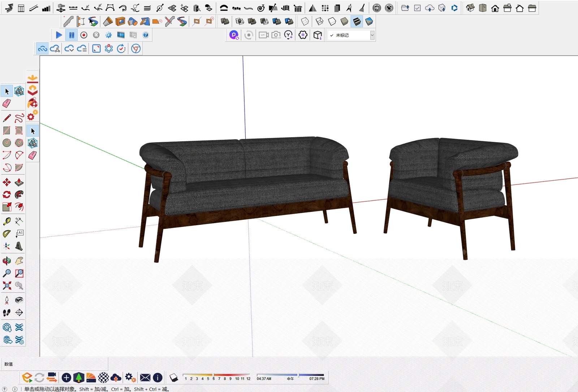
Task: Activate the Look Around eye tool
Action: (19, 300)
